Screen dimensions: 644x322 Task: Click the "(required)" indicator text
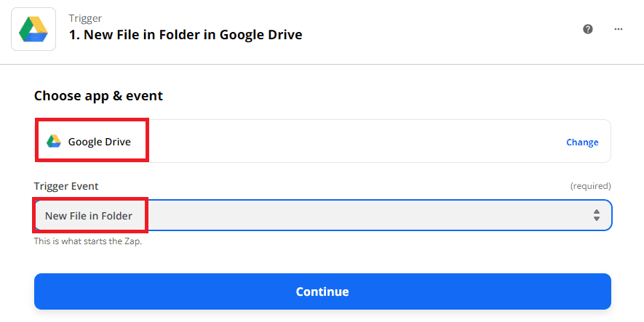pyautogui.click(x=590, y=186)
